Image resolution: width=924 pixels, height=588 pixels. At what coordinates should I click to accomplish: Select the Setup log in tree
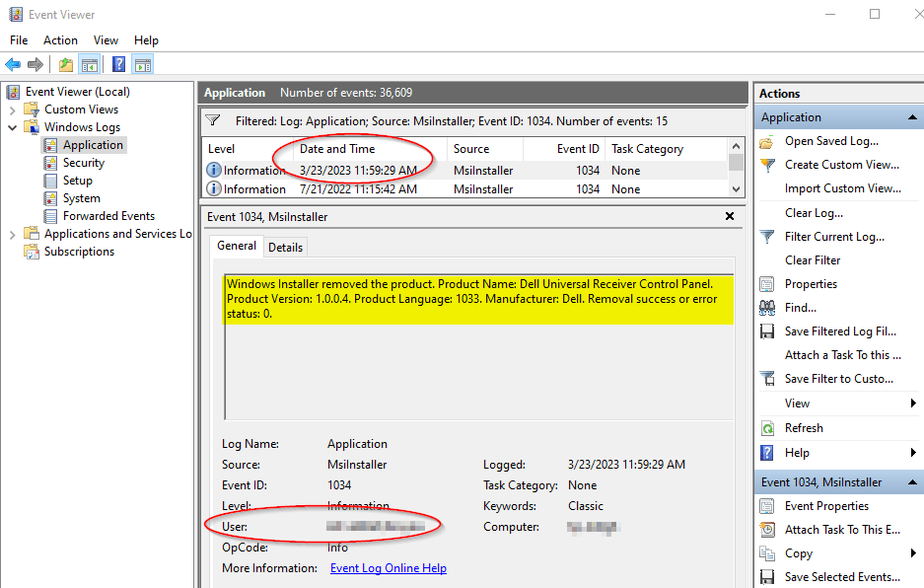(x=77, y=181)
